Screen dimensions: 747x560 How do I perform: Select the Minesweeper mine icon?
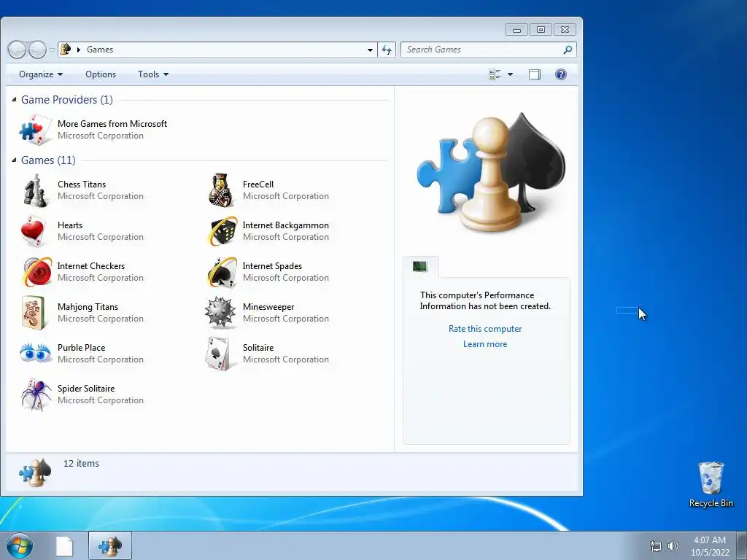(220, 313)
